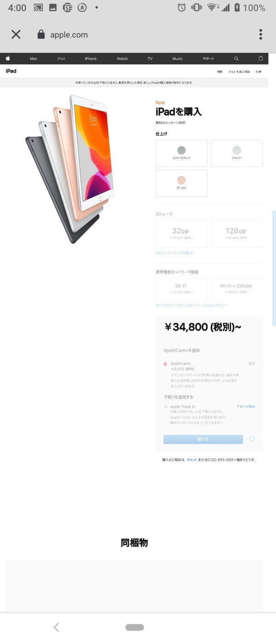Choose Wi-Fi + Cellular model

236,289
